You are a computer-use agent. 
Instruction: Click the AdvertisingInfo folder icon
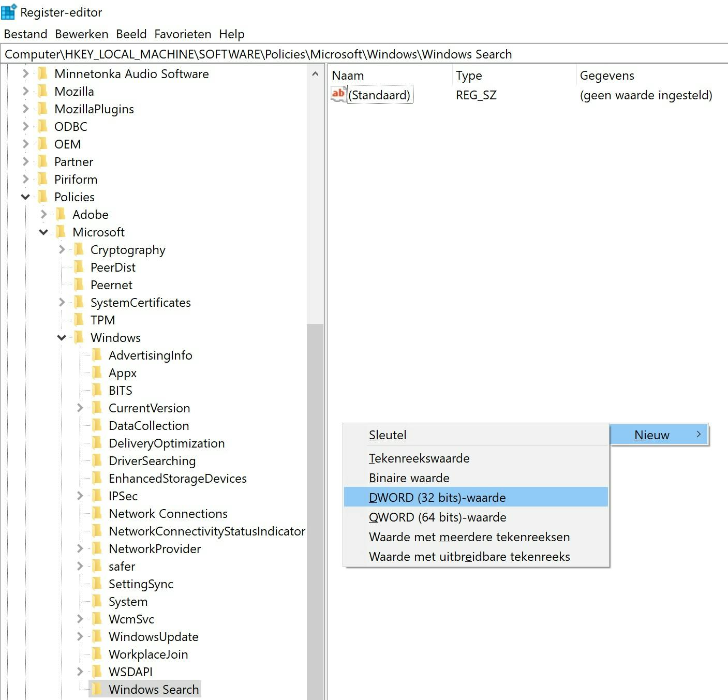coord(97,355)
